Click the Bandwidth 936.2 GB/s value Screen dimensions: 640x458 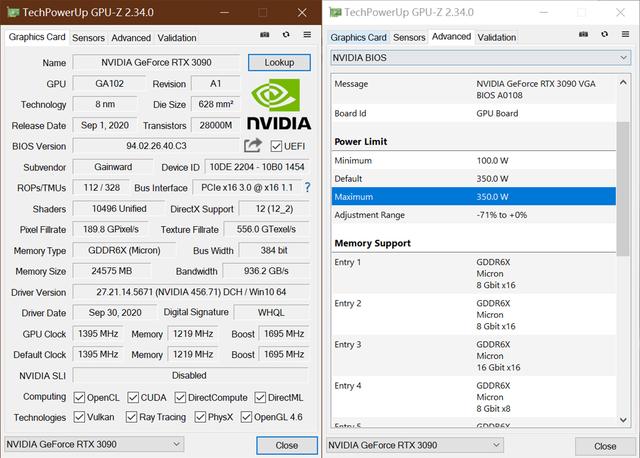[x=266, y=271]
